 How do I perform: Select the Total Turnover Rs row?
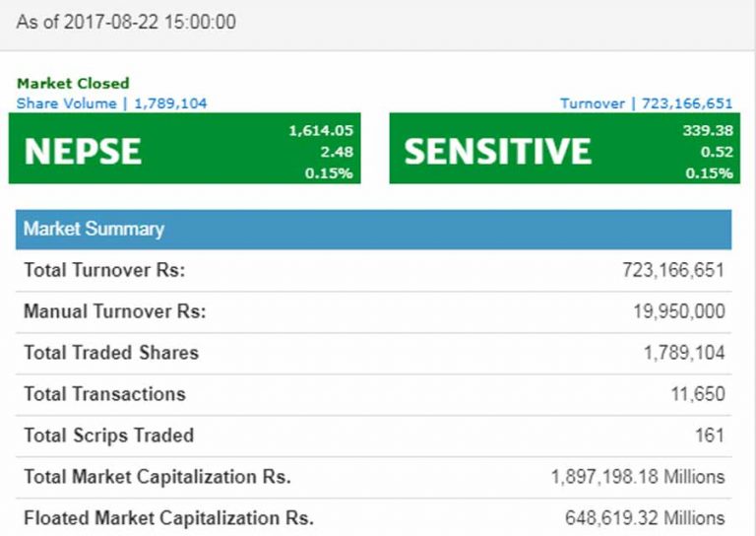click(374, 270)
